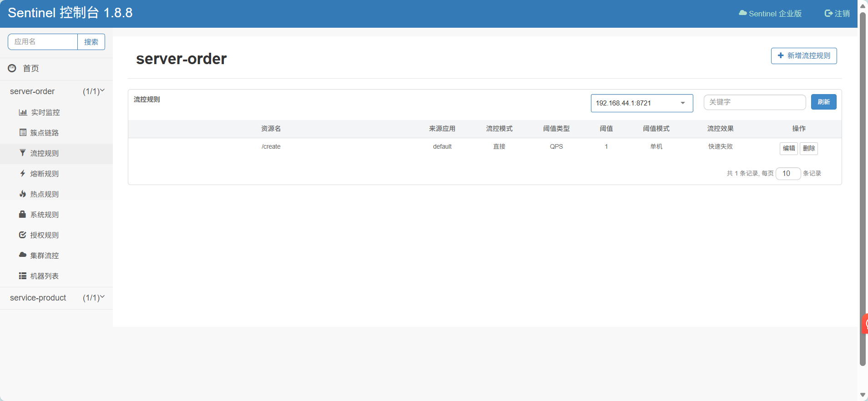This screenshot has height=401, width=868.
Task: Open the 簇点链路 menu item
Action: 56,133
